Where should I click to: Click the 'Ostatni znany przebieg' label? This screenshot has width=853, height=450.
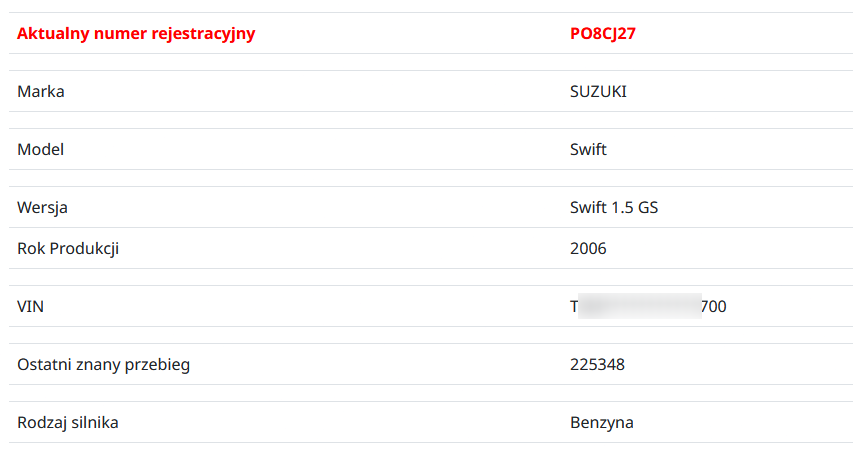tap(104, 364)
